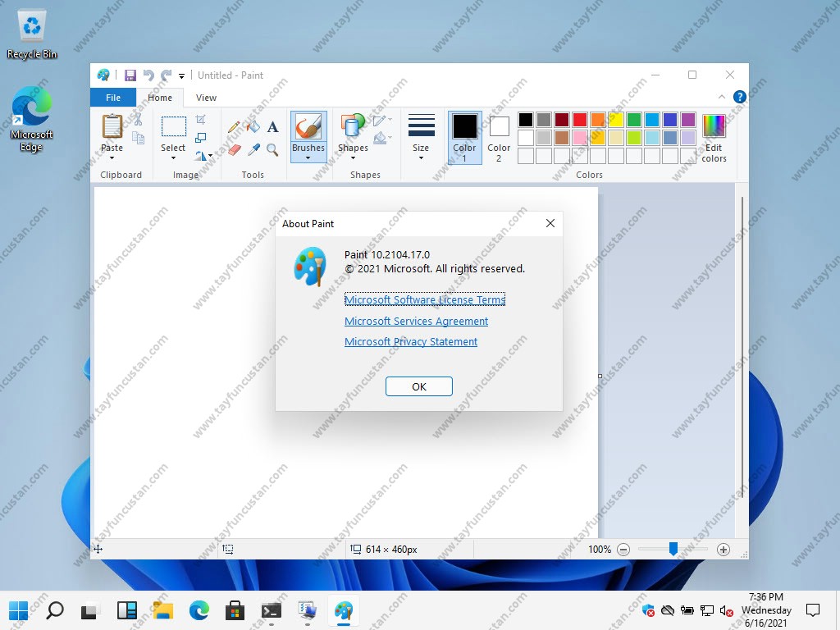The width and height of the screenshot is (840, 630).
Task: Select the Magnifier tool
Action: [x=272, y=150]
